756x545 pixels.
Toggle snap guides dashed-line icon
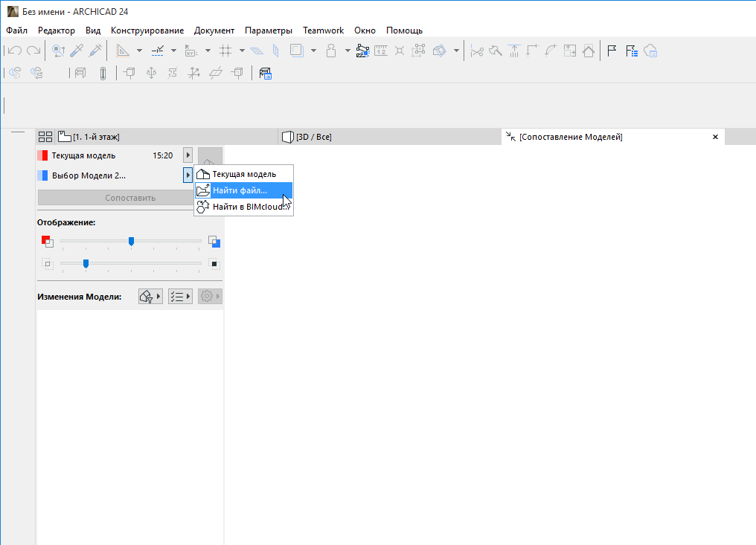point(157,51)
